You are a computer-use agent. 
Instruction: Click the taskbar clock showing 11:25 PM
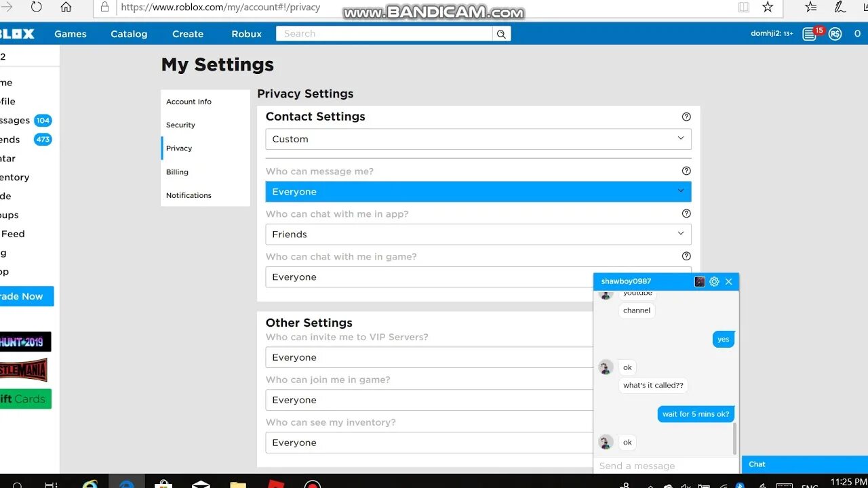click(849, 482)
